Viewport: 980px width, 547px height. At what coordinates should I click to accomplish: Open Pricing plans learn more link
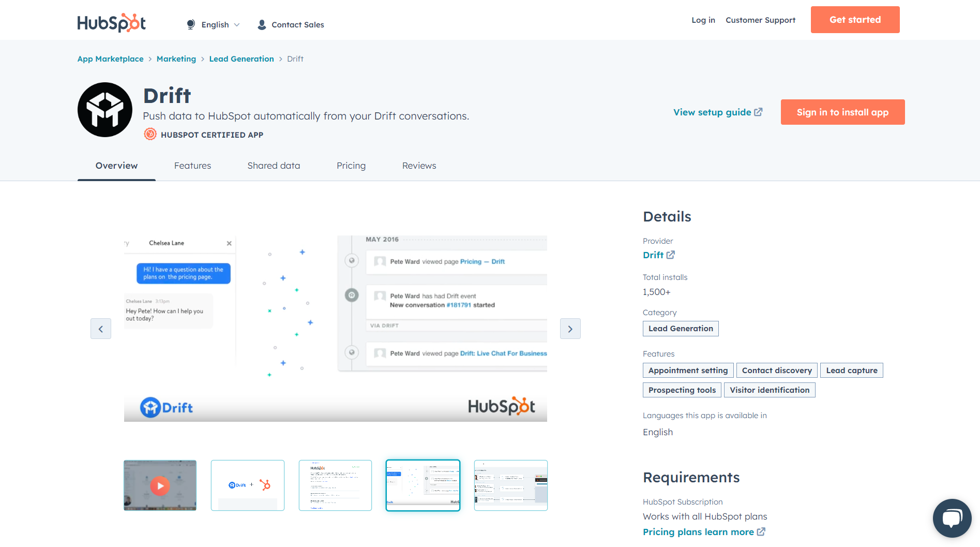pos(698,532)
